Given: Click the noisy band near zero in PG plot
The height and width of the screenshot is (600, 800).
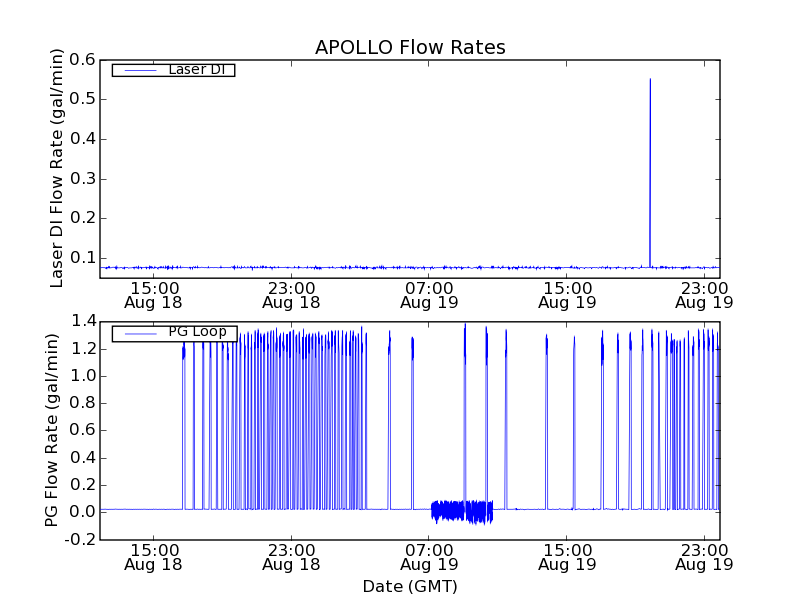Looking at the screenshot, I should click(462, 511).
